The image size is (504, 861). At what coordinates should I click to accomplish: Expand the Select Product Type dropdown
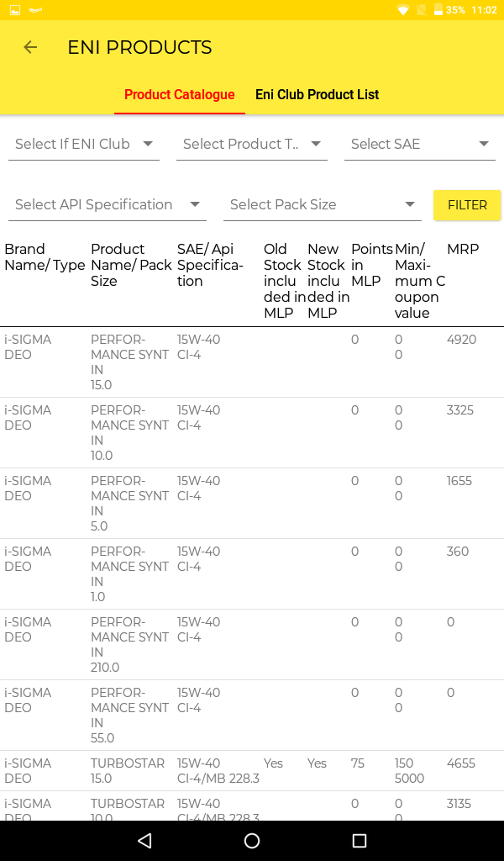point(251,144)
